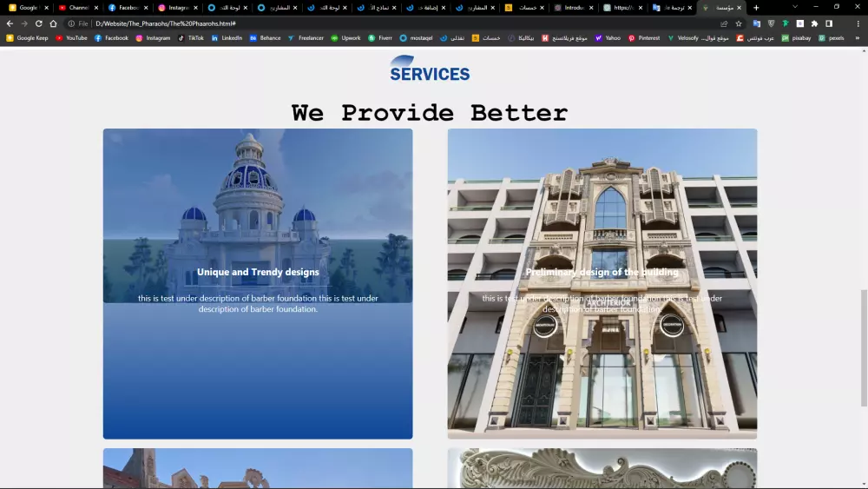Image resolution: width=868 pixels, height=489 pixels.
Task: Open the green extension icon in toolbar
Action: [x=786, y=23]
